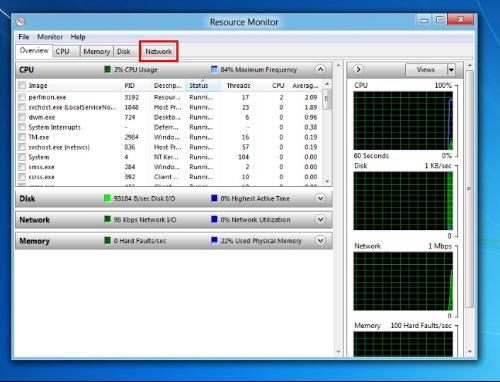The image size is (500, 382).
Task: Click the green Disk I/O indicator square
Action: pos(107,198)
